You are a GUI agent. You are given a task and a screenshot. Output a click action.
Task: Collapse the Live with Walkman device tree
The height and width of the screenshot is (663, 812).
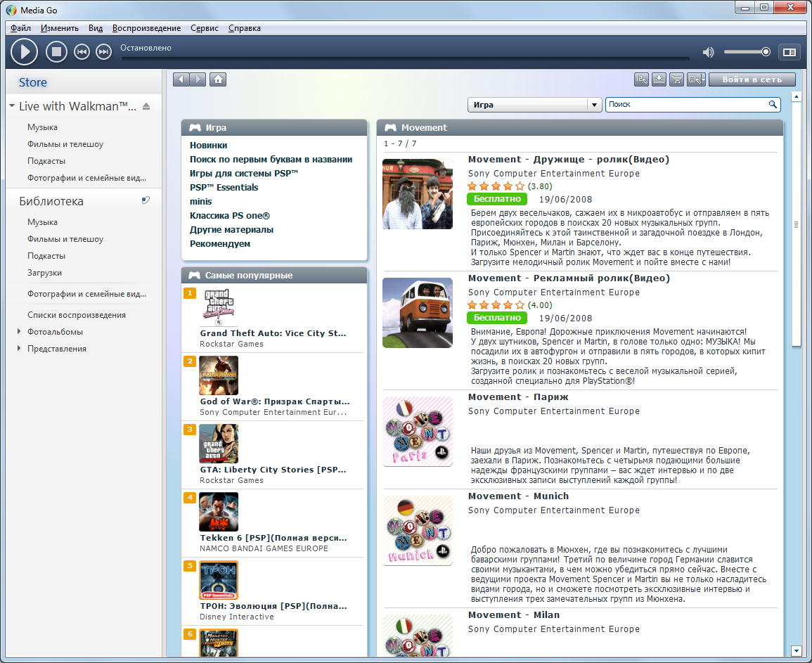[11, 106]
